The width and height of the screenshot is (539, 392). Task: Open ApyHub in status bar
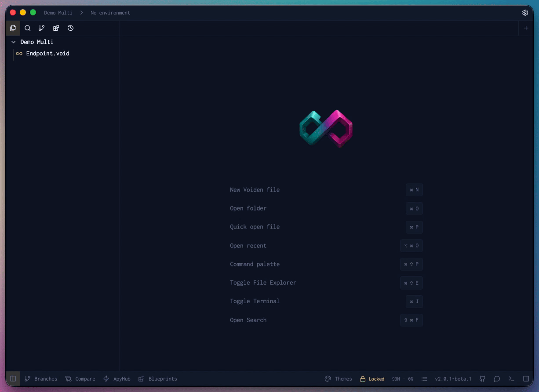coord(117,379)
